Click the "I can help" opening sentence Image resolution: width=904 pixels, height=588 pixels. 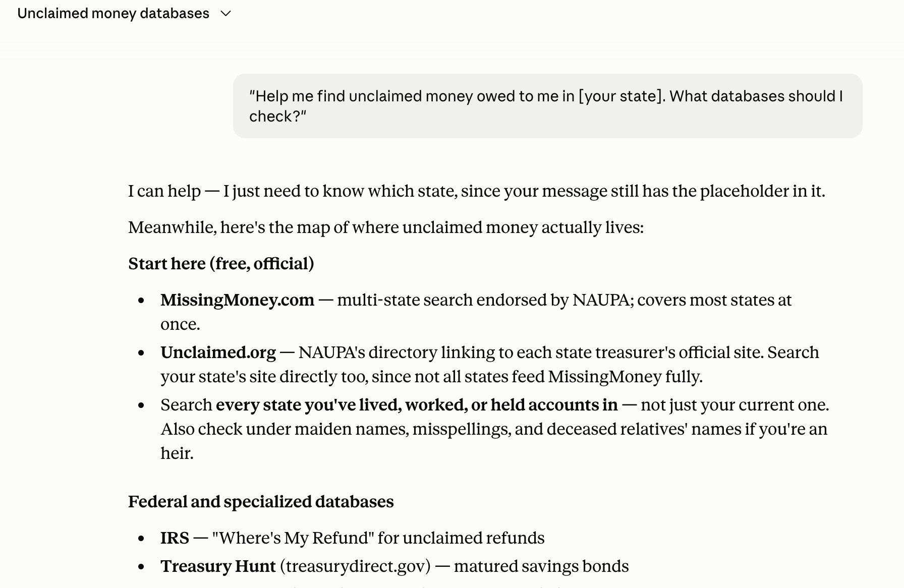pos(477,191)
